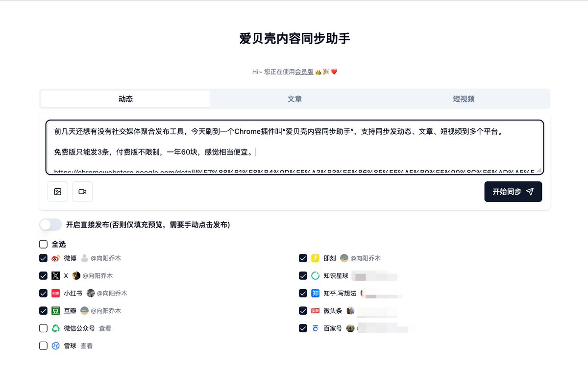
Task: Uncheck the 小红书 checkbox
Action: [43, 293]
